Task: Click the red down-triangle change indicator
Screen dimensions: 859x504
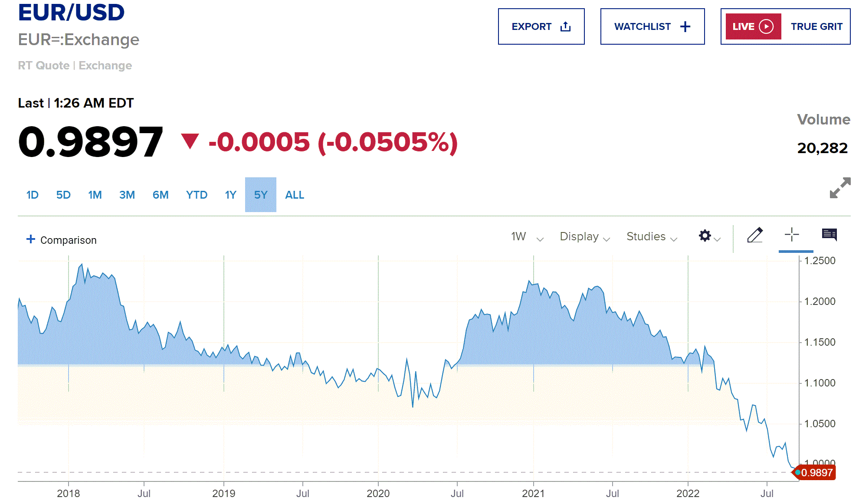Action: 190,141
